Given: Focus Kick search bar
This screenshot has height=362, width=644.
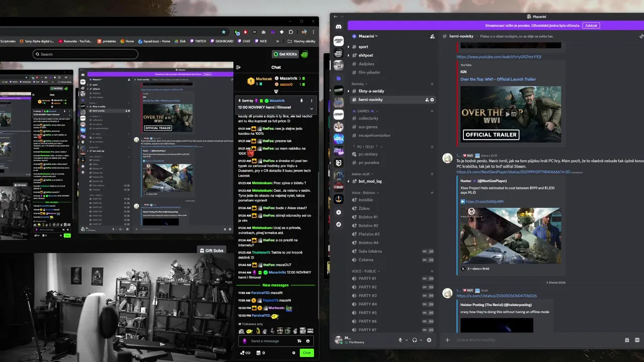Looking at the screenshot, I should (x=86, y=54).
